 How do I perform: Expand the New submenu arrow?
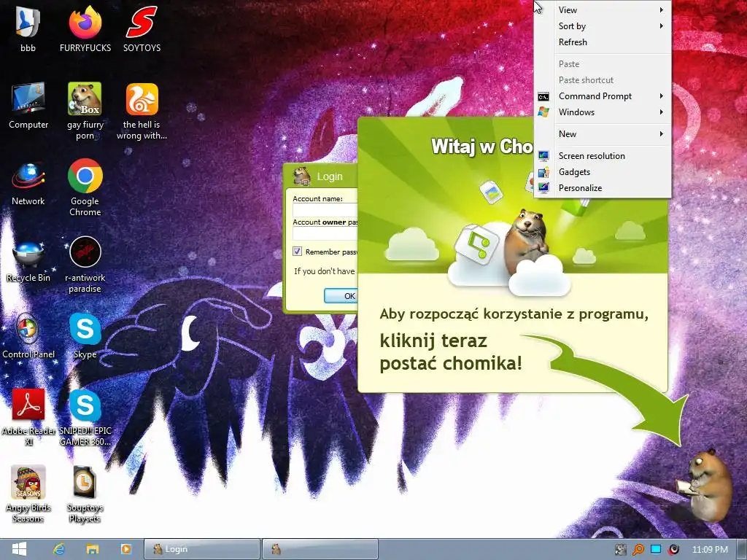(x=662, y=134)
